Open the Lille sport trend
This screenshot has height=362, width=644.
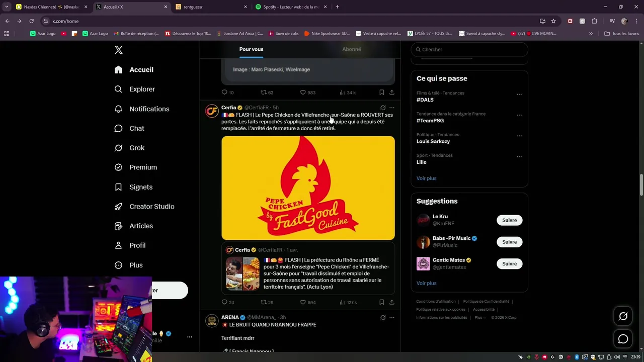click(422, 162)
